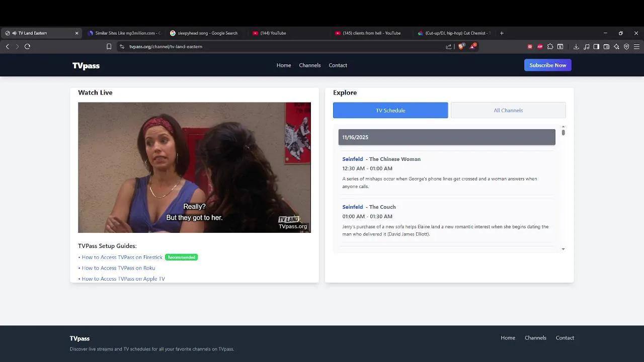Click the Watch Live heading

95,93
